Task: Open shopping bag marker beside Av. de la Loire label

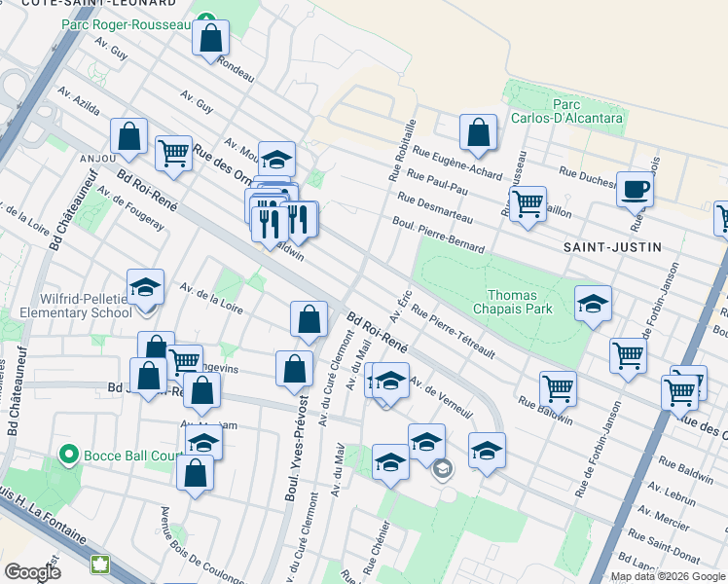Action: tap(309, 322)
